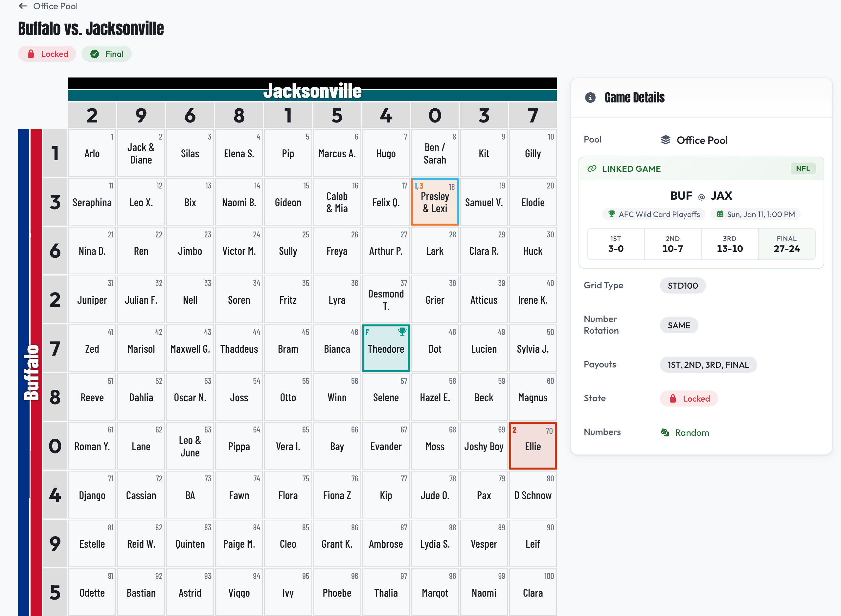Select Ellie's highlighted square
The image size is (841, 616).
tap(533, 446)
